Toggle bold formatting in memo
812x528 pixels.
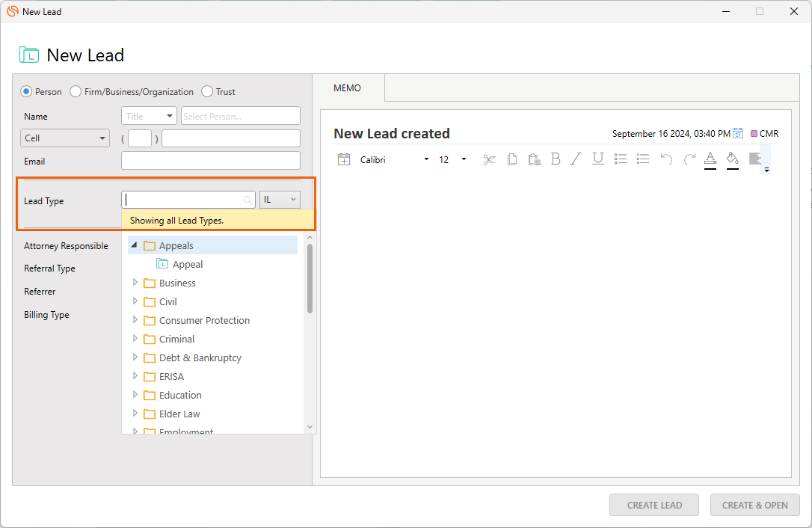[556, 159]
